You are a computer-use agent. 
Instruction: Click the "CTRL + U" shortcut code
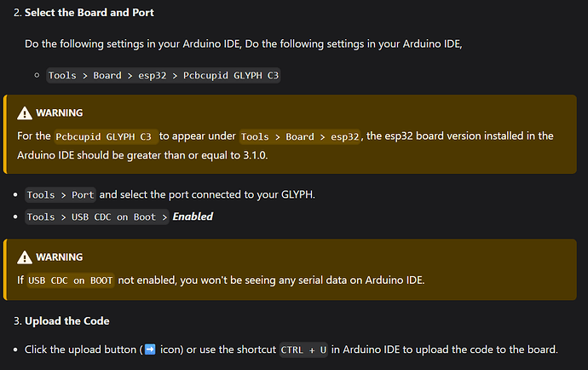click(303, 350)
